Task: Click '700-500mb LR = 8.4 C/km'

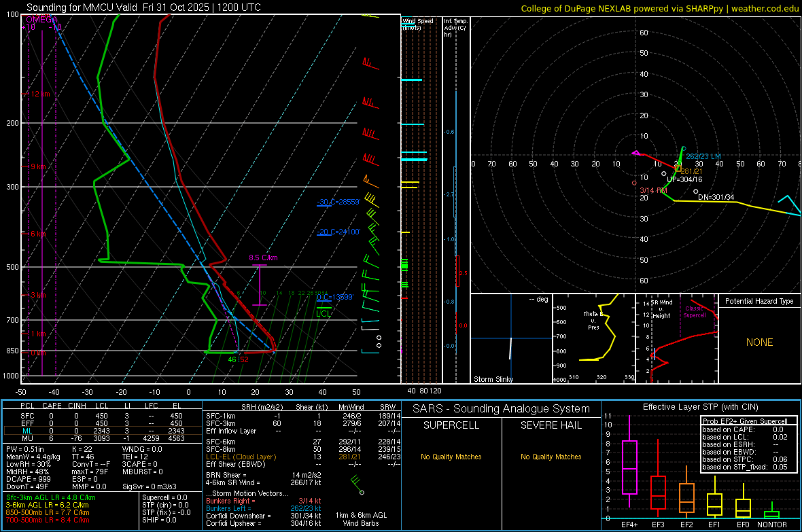Action: 48,520
